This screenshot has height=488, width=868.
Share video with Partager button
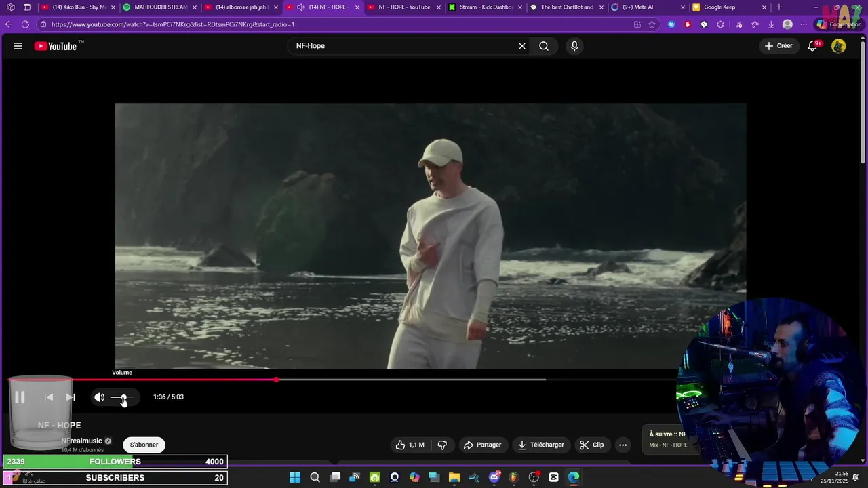click(482, 445)
